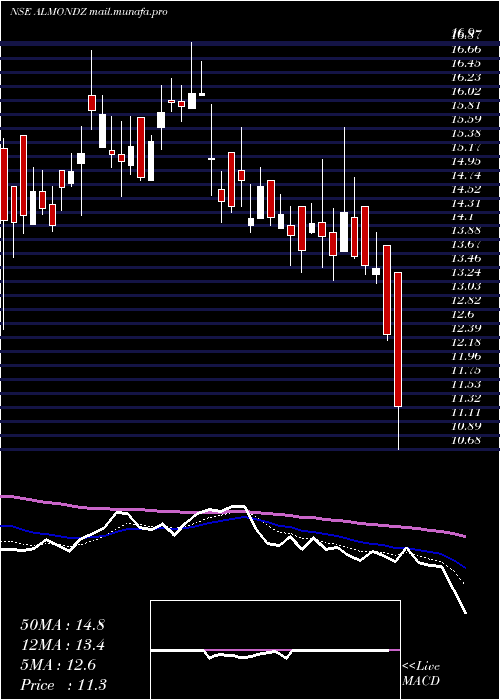The width and height of the screenshot is (500, 700).
Task: Click the 12.39 price axis label
Action: (466, 328)
